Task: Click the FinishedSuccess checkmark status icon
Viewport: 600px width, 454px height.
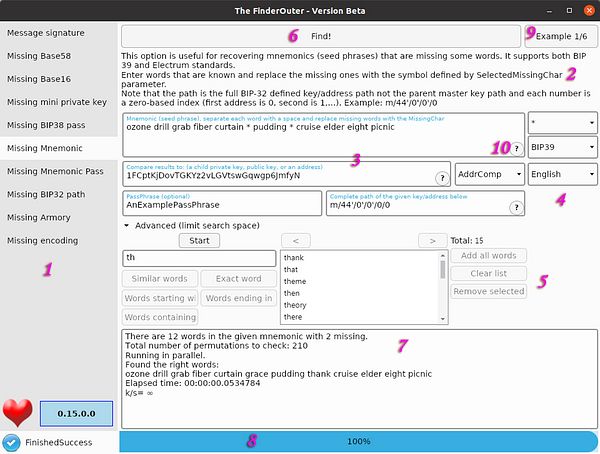Action: coord(11,442)
